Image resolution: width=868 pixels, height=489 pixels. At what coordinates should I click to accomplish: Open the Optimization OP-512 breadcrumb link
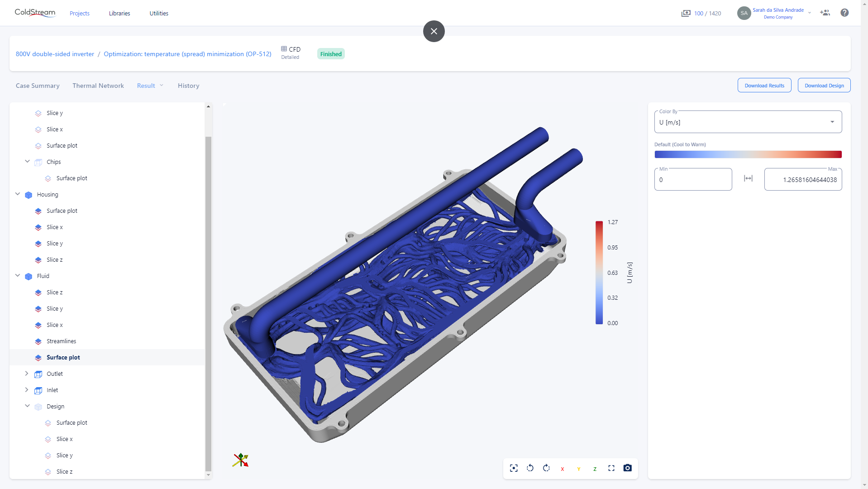pyautogui.click(x=187, y=54)
